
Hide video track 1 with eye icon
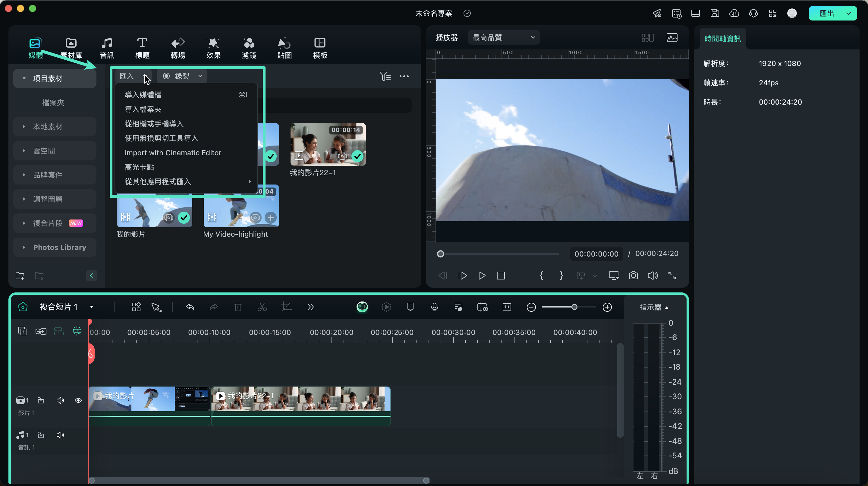click(x=78, y=400)
